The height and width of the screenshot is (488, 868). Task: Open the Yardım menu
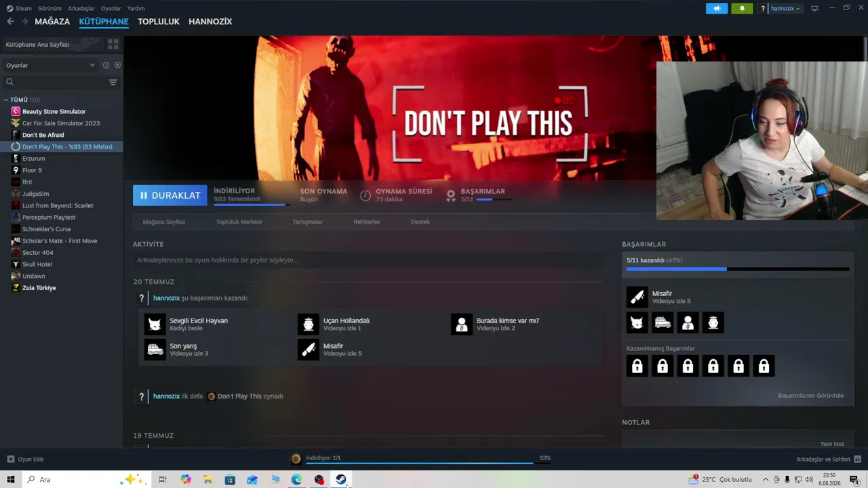pos(136,9)
